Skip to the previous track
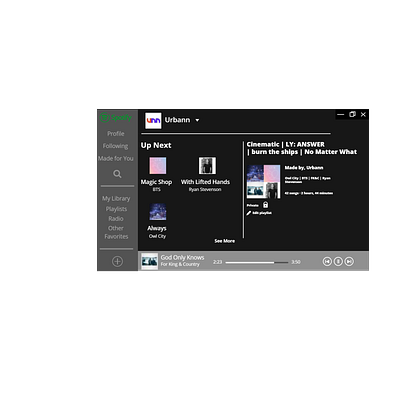Image resolution: width=400 pixels, height=400 pixels. 327,262
